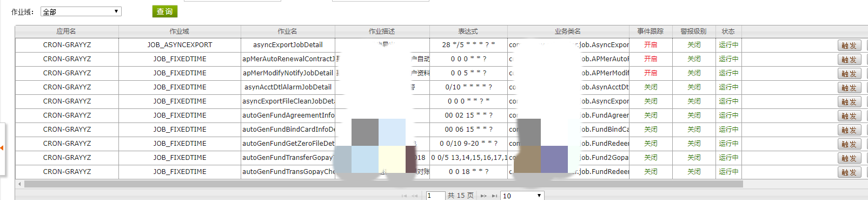Click 触发 for asynAcctDtlAlarmJobDetail row
868x200 pixels.
click(x=849, y=88)
